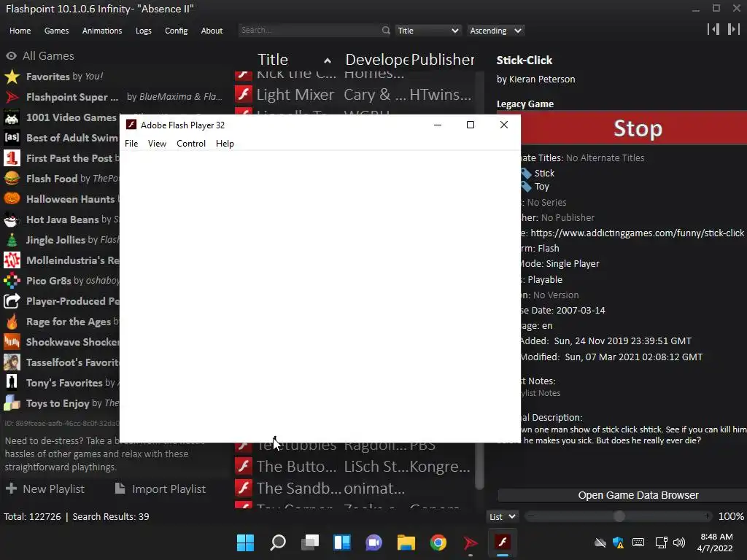Open the List layout dropdown
The image size is (747, 560).
coord(502,517)
